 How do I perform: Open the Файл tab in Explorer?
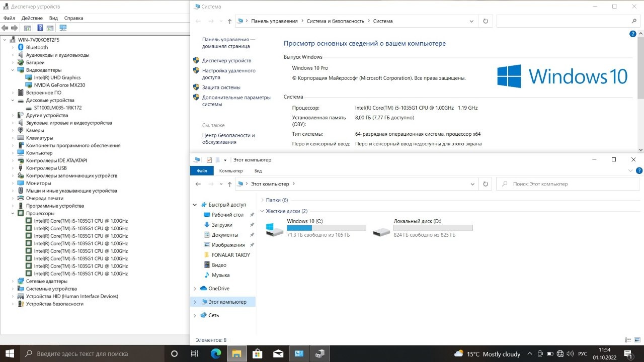202,171
